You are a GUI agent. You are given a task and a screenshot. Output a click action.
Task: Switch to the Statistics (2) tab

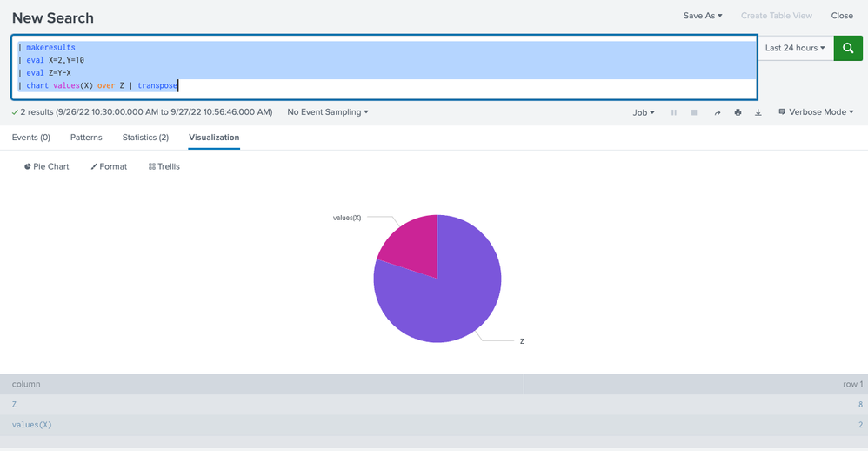(x=145, y=138)
